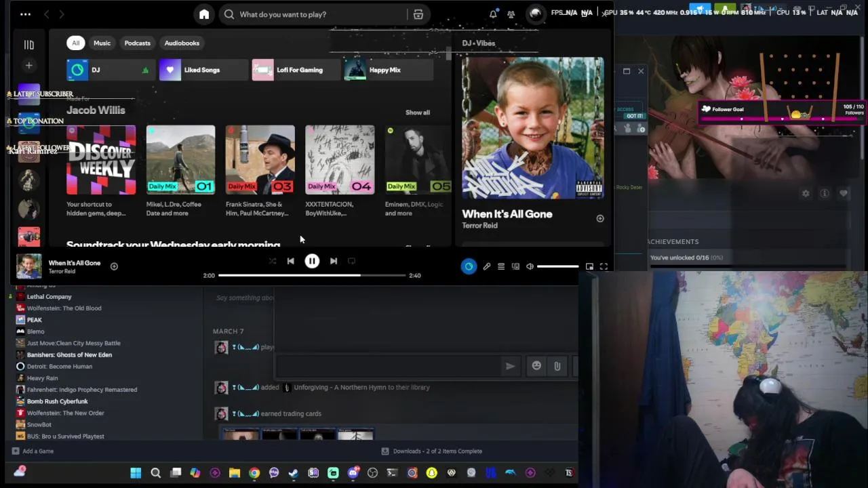The width and height of the screenshot is (868, 488).
Task: Open the Spotify miniplayer
Action: click(589, 266)
